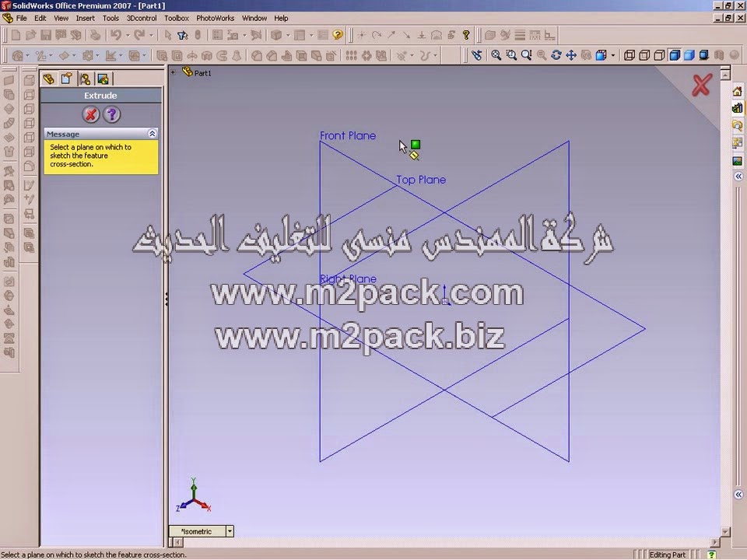
Task: Collapse the Message section
Action: [152, 134]
